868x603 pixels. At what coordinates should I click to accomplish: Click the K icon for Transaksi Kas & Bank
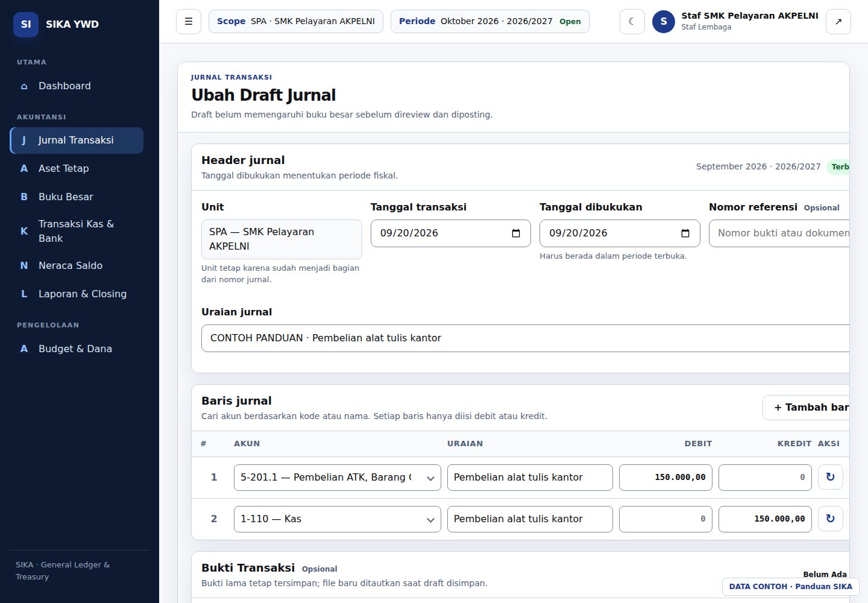pyautogui.click(x=24, y=231)
